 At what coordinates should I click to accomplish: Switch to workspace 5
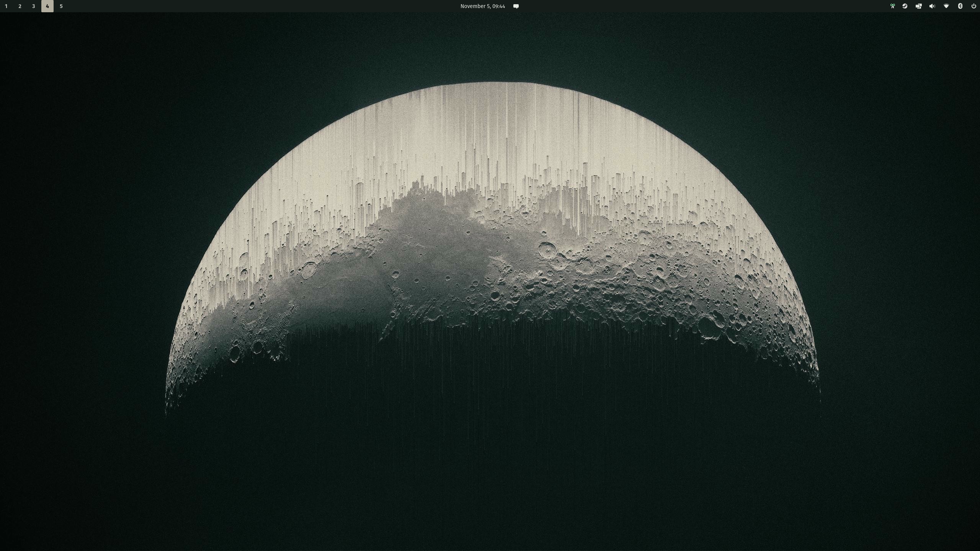click(x=61, y=6)
